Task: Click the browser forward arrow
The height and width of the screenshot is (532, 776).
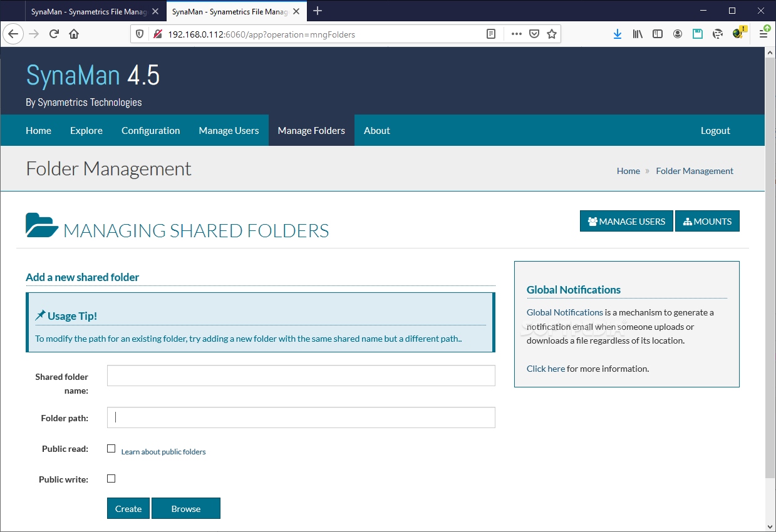Action: [34, 34]
